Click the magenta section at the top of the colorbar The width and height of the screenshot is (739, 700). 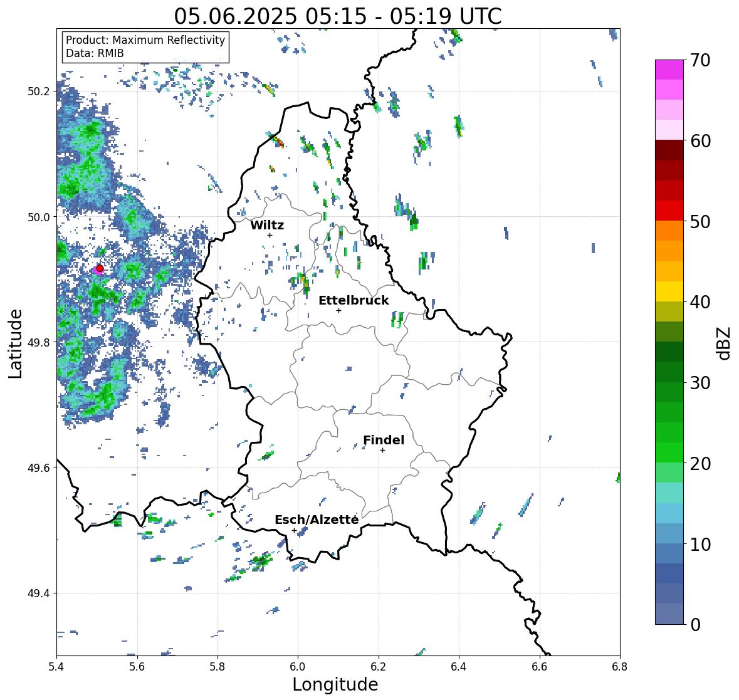tap(669, 70)
